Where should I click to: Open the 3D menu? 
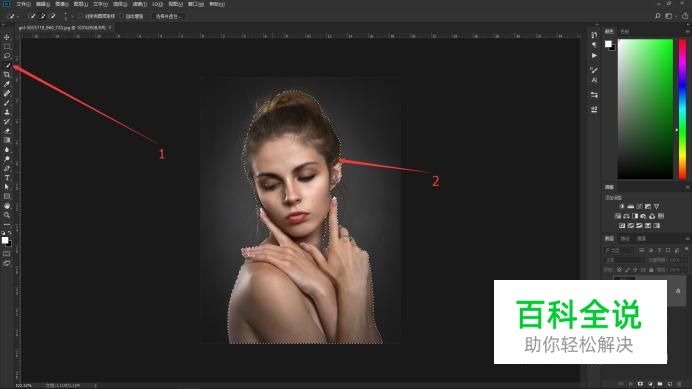pyautogui.click(x=157, y=4)
